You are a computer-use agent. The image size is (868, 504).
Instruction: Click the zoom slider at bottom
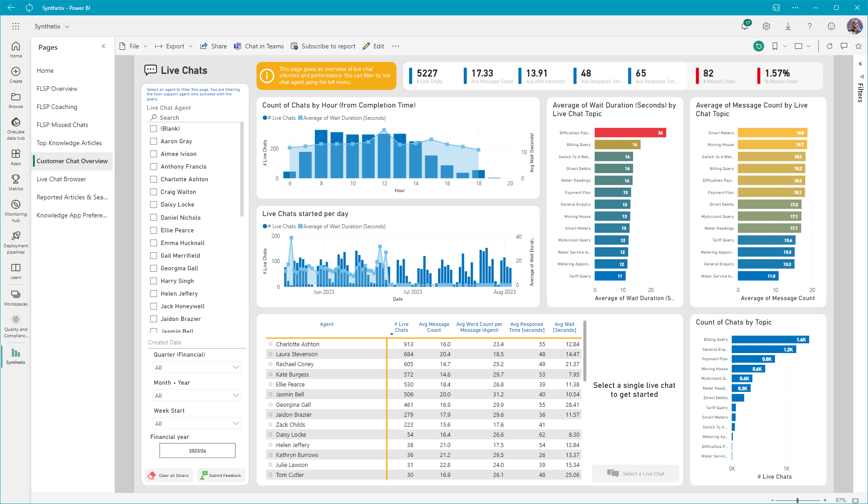click(798, 500)
